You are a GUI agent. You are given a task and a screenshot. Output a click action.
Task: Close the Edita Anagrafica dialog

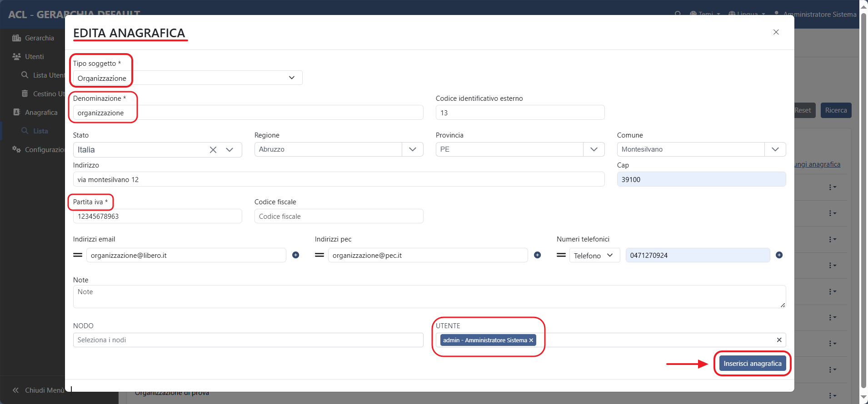coord(776,32)
